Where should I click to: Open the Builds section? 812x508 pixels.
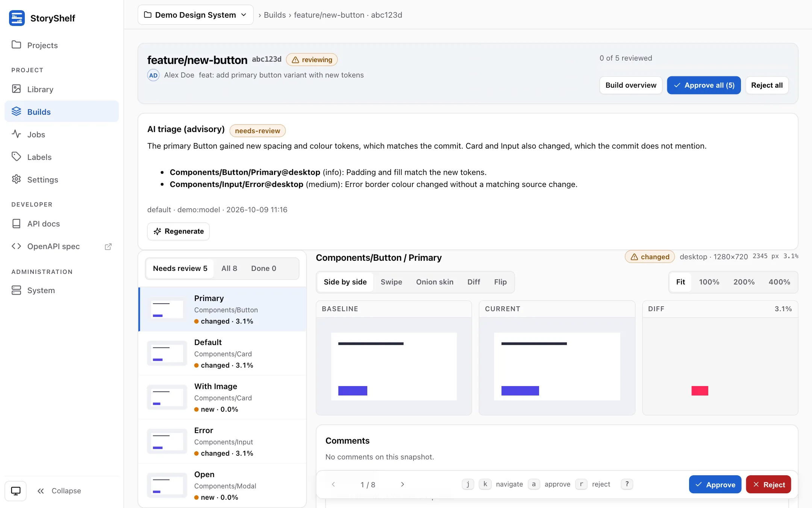pos(62,112)
